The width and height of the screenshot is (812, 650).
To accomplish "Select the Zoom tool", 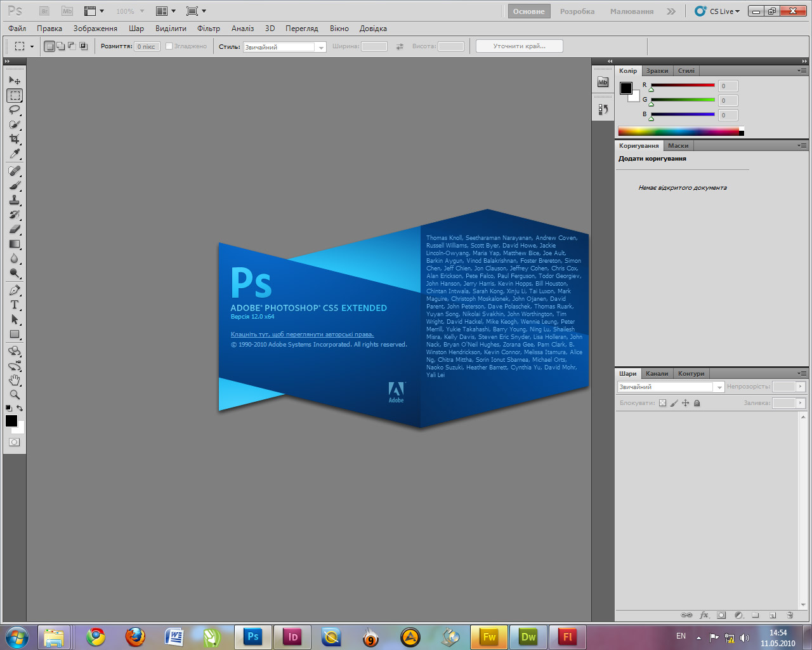I will pos(15,394).
